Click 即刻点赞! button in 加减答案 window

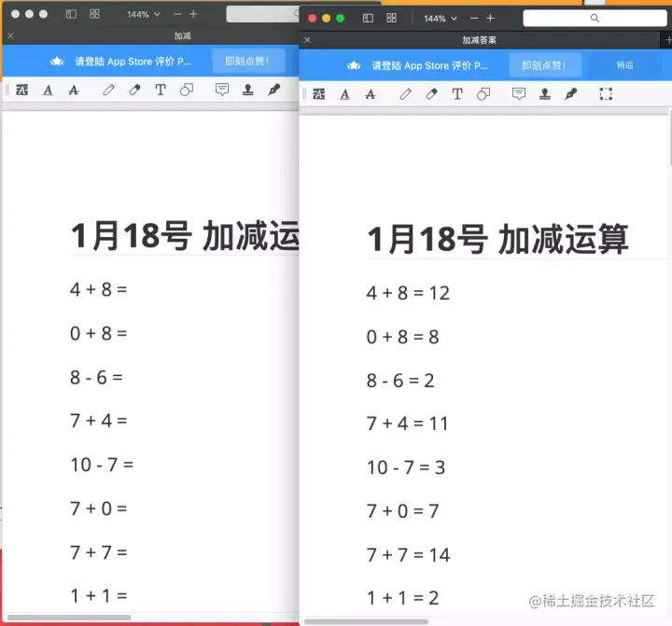545,65
